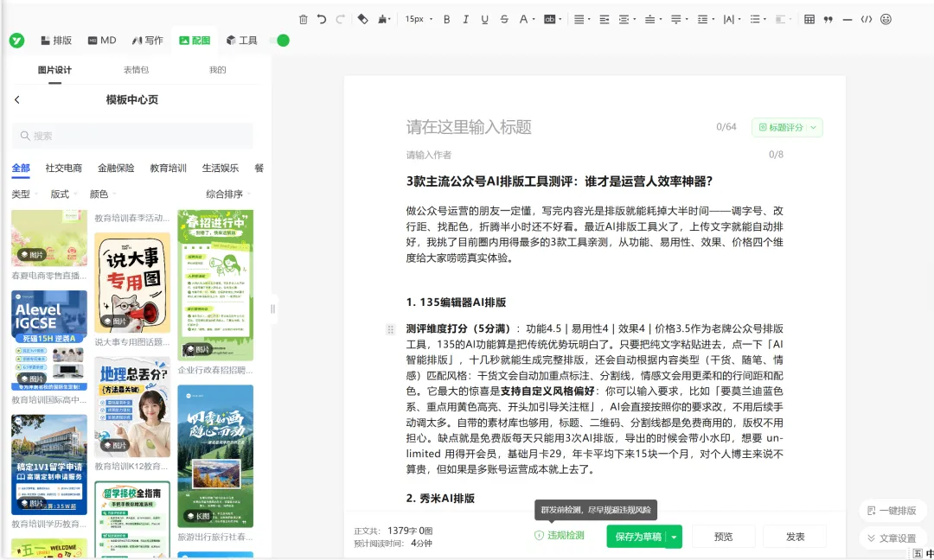Switch to the 表情包 sub-tab
Image resolution: width=934 pixels, height=560 pixels.
point(136,70)
